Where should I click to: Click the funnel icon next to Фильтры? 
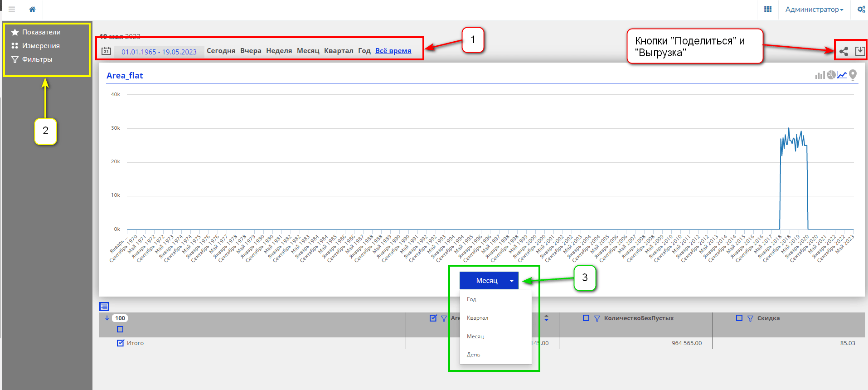[15, 59]
